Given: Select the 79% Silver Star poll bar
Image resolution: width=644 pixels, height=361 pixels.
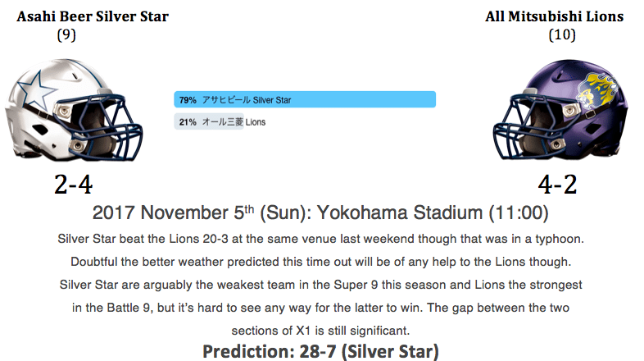Looking at the screenshot, I should (x=305, y=99).
